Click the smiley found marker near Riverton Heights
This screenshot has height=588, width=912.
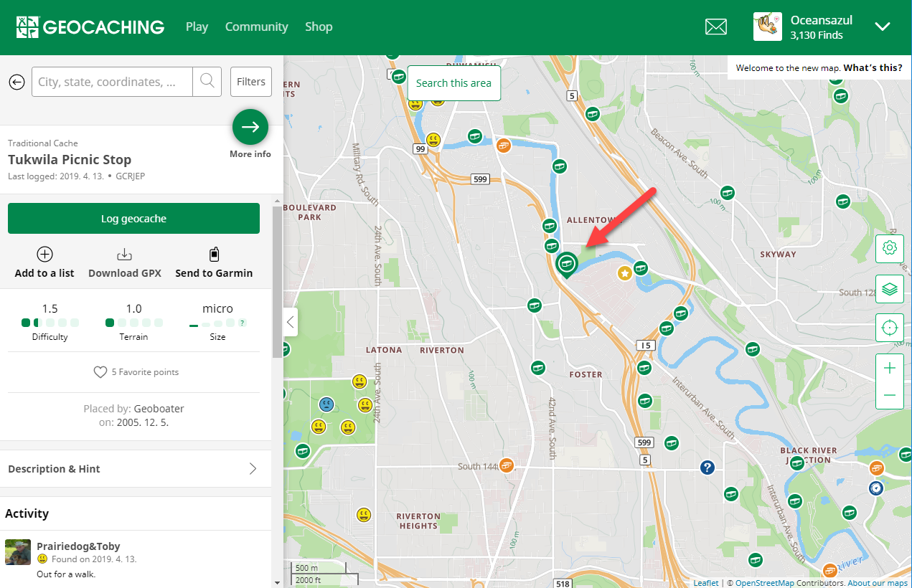coord(365,514)
